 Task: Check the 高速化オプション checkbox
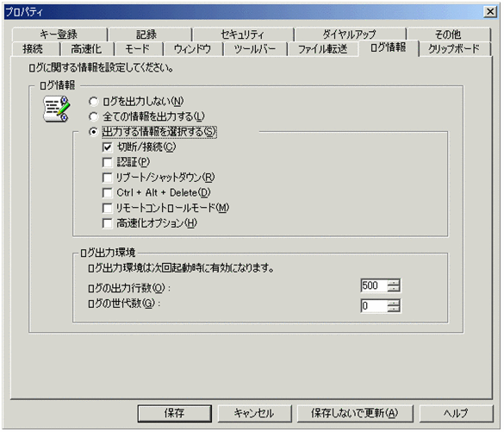[x=107, y=223]
